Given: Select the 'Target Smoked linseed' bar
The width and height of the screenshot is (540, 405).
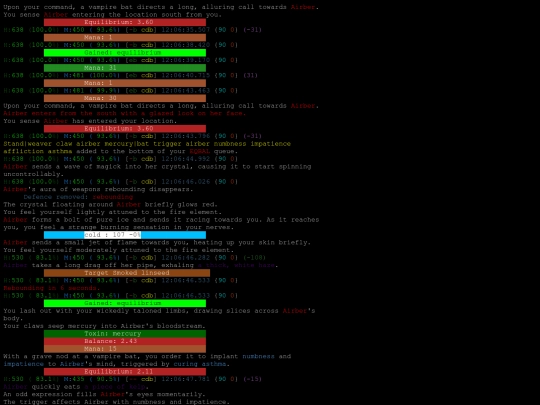Looking at the screenshot, I should coord(127,273).
